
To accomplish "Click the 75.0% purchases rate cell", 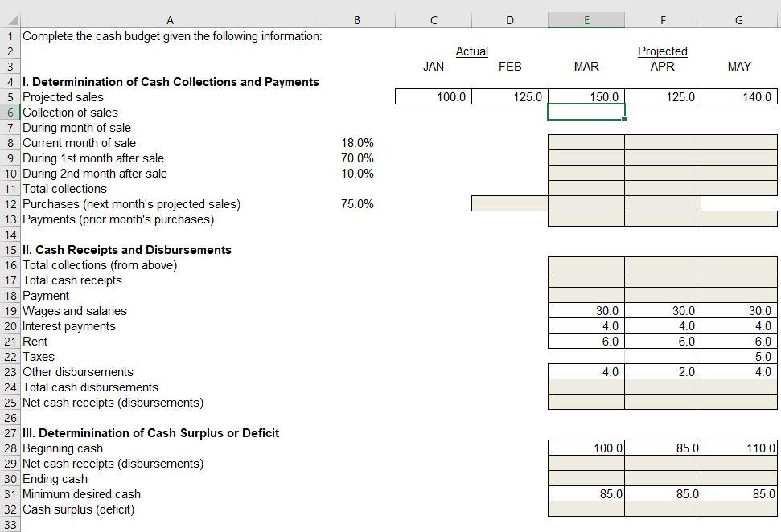I will point(356,203).
